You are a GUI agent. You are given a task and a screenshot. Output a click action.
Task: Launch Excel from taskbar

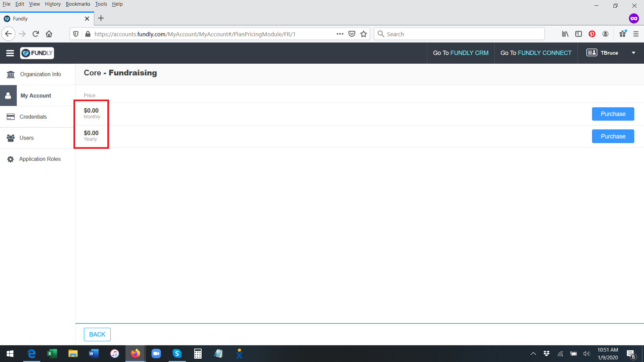tap(52, 354)
